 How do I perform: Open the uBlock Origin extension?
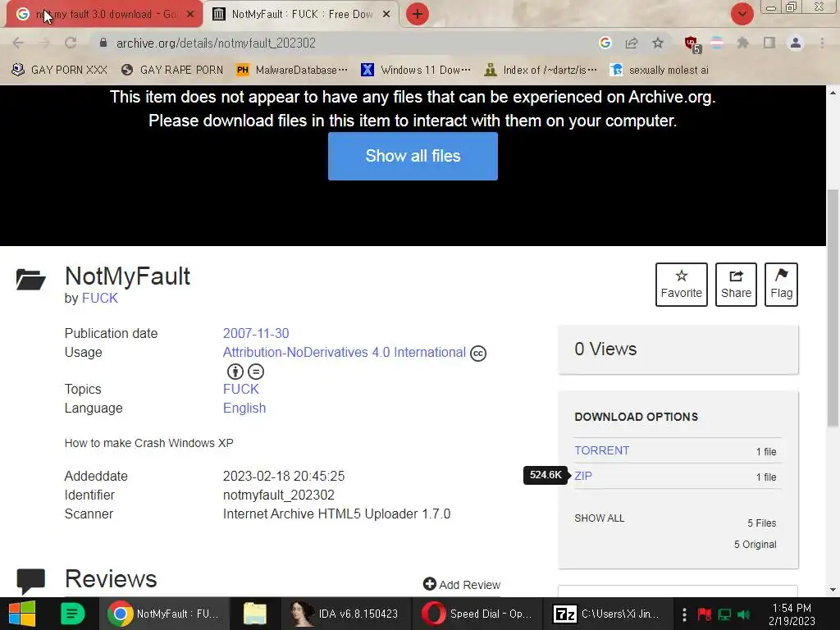(x=692, y=44)
